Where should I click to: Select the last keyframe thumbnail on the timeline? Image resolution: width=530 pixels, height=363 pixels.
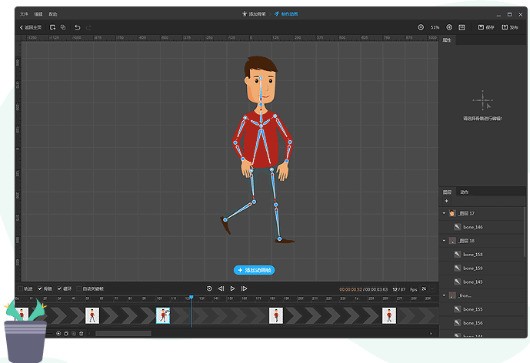389,315
